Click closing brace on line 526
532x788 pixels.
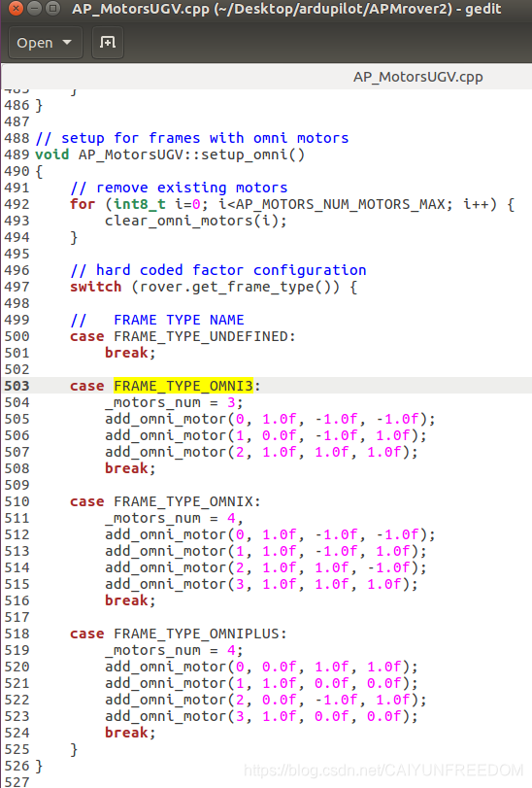(x=39, y=766)
